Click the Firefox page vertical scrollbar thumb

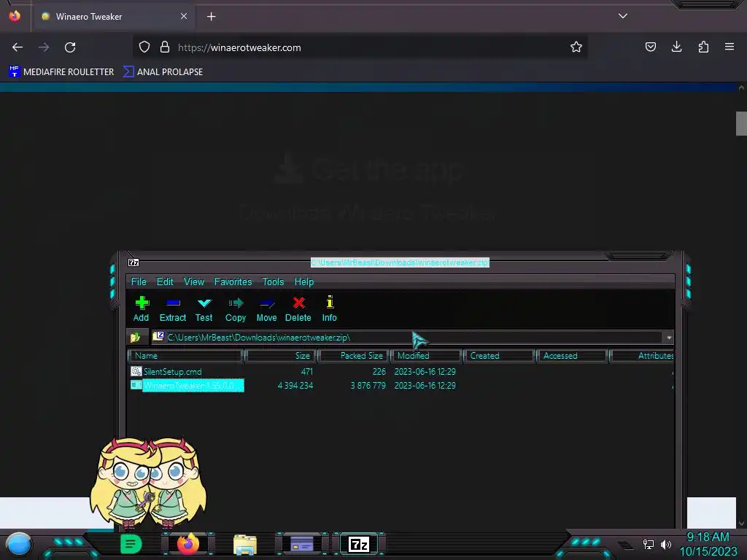tap(741, 123)
